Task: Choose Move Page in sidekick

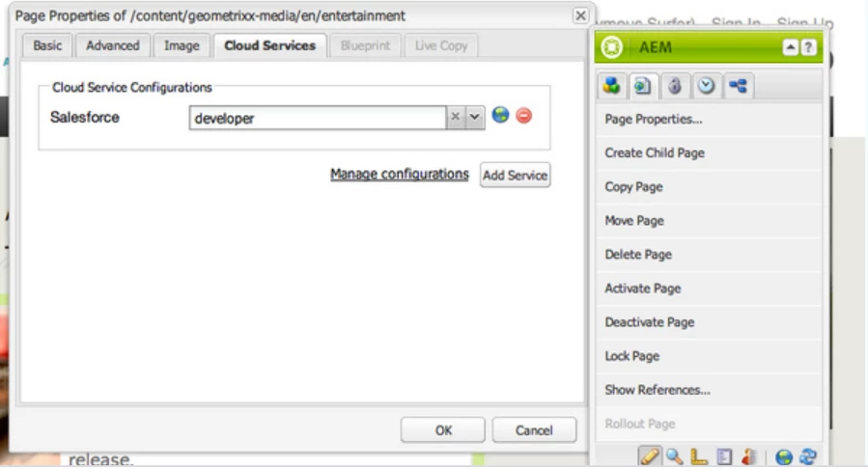Action: (x=709, y=221)
